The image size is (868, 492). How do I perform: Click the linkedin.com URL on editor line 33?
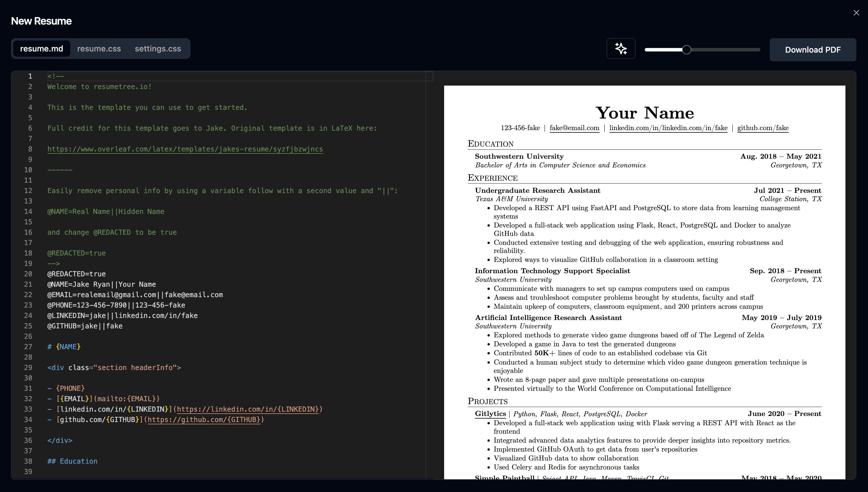pos(248,409)
